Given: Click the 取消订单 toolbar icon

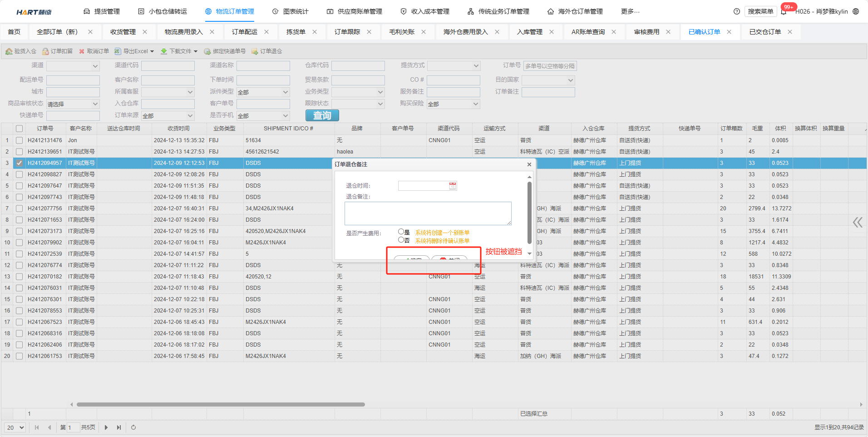Looking at the screenshot, I should point(82,51).
